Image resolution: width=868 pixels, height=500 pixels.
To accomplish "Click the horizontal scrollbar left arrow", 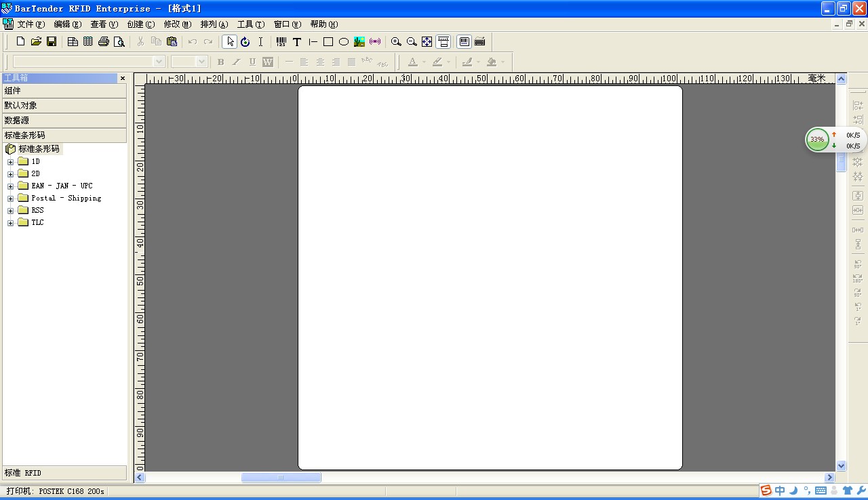I will click(x=140, y=478).
